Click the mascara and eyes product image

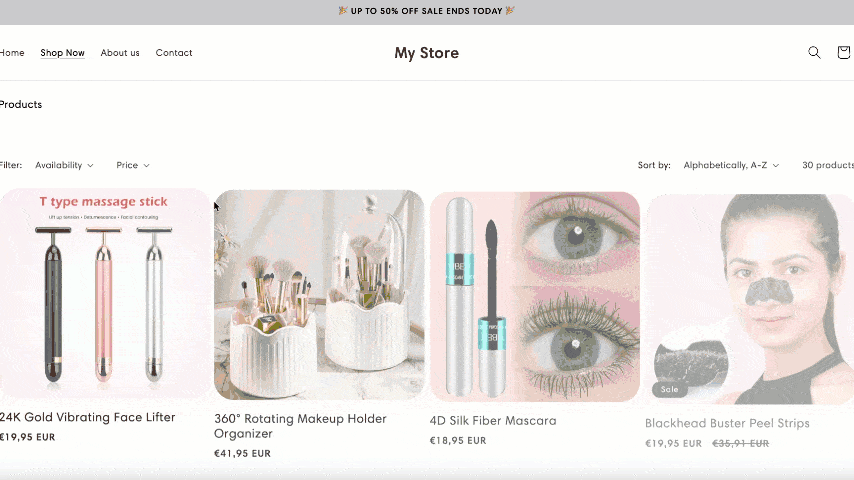[x=535, y=297]
